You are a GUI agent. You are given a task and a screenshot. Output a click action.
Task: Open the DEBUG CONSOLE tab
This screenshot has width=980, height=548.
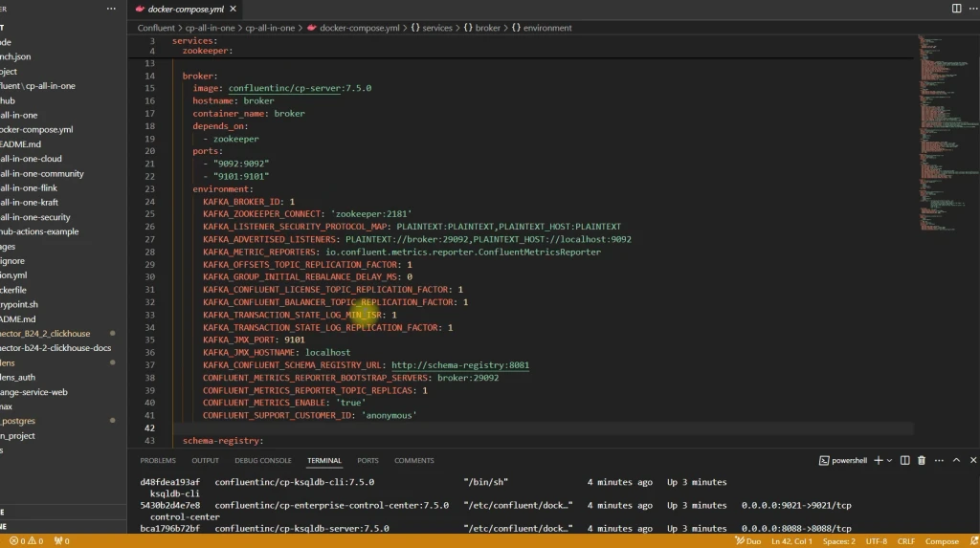click(263, 460)
